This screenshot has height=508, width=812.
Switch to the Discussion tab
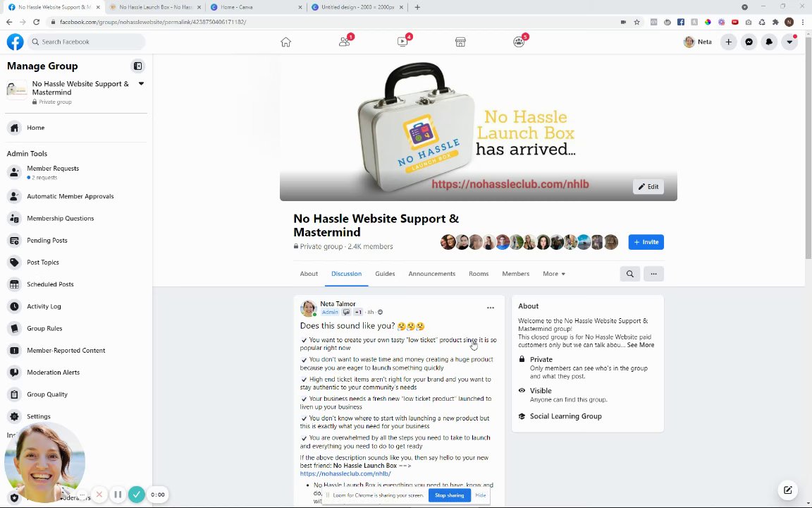pos(347,274)
